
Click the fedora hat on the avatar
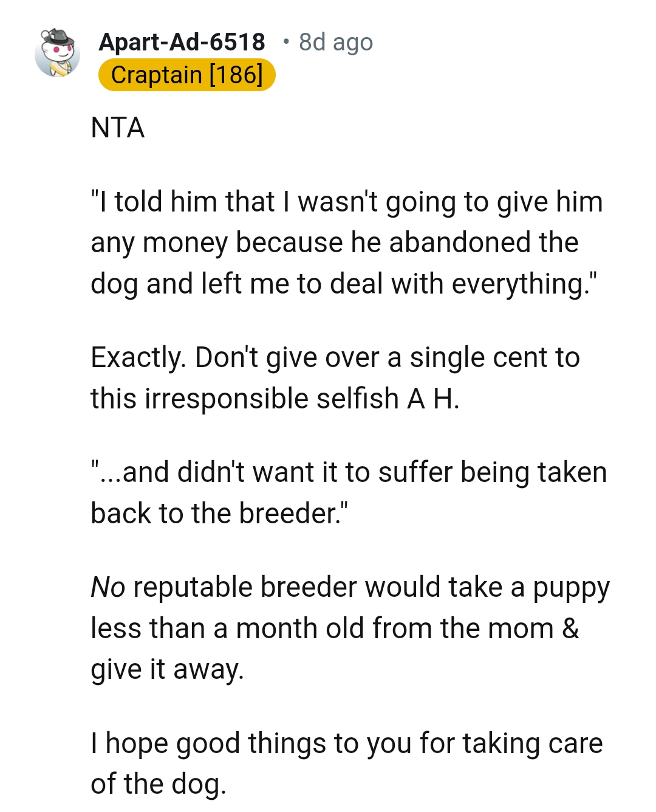click(x=59, y=38)
